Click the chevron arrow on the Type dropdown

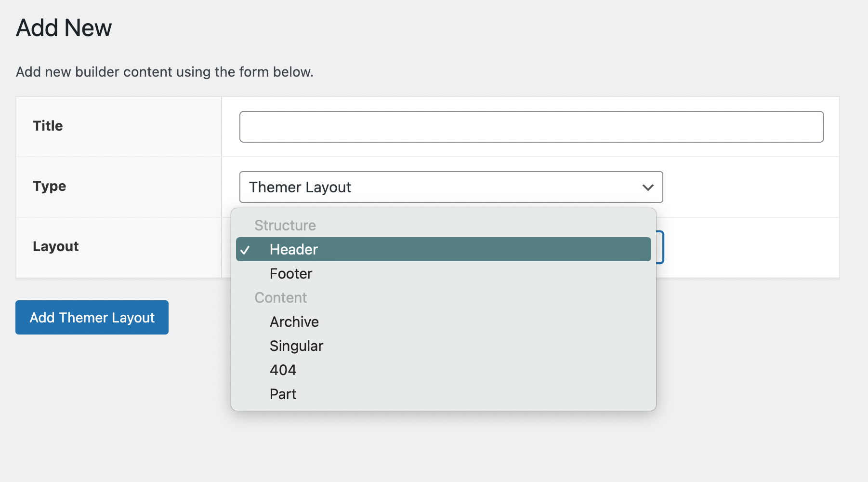coord(648,187)
